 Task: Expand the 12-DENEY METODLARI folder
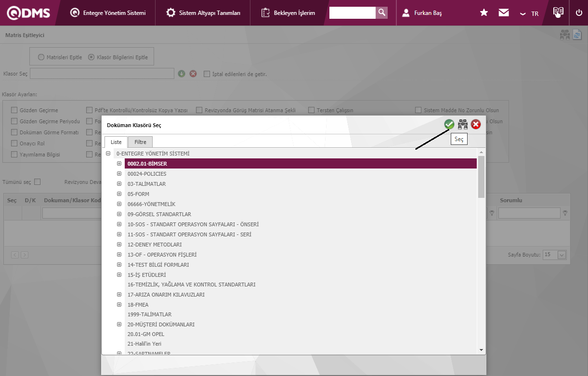tap(119, 245)
